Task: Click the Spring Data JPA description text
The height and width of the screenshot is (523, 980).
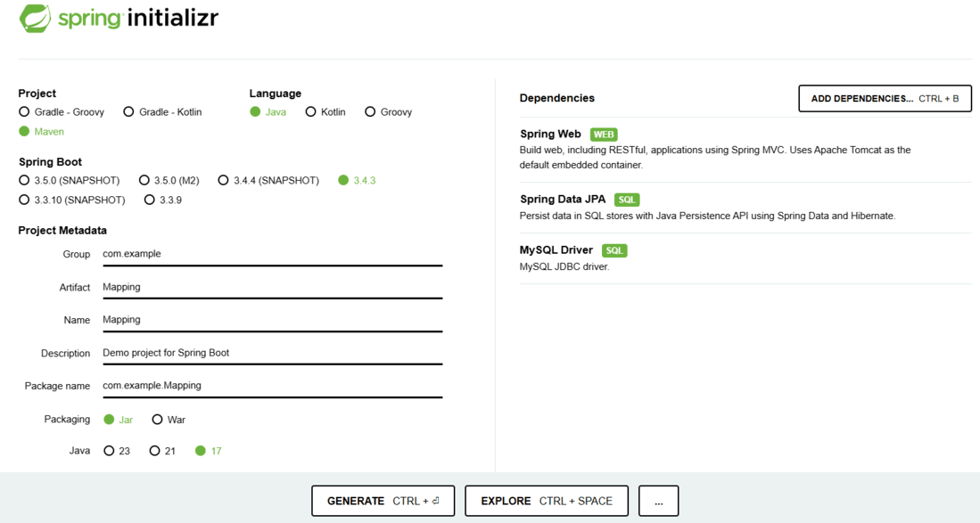Action: click(x=707, y=216)
